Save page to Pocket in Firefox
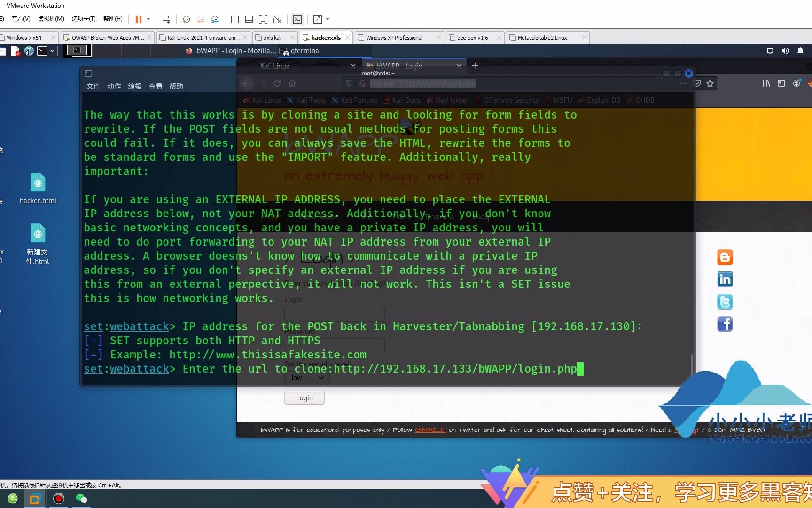The width and height of the screenshot is (812, 508). click(x=697, y=83)
